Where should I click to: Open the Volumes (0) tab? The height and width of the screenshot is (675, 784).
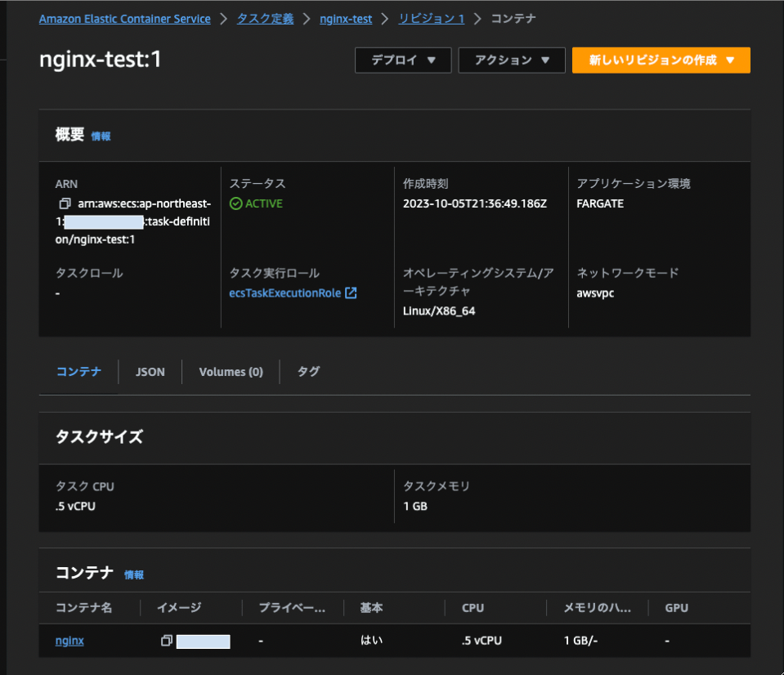tap(231, 372)
